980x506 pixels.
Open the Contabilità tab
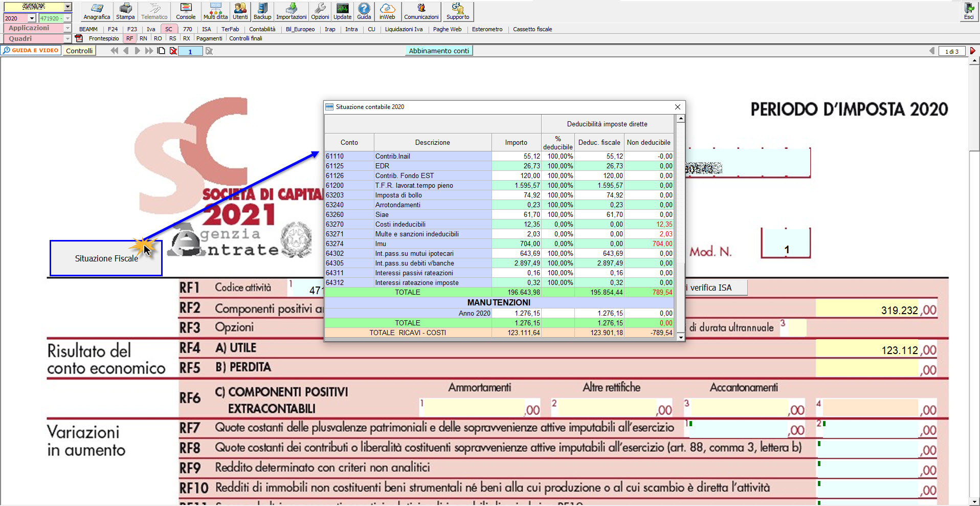pos(262,29)
